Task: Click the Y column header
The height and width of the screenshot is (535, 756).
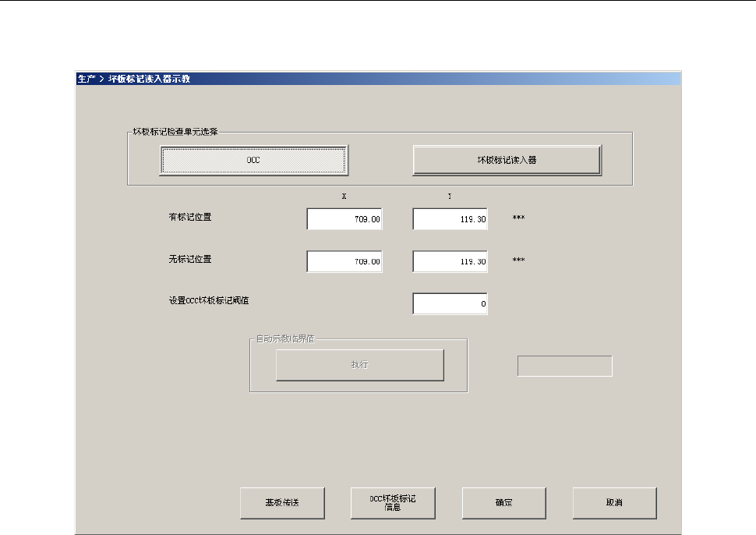Action: pos(450,197)
